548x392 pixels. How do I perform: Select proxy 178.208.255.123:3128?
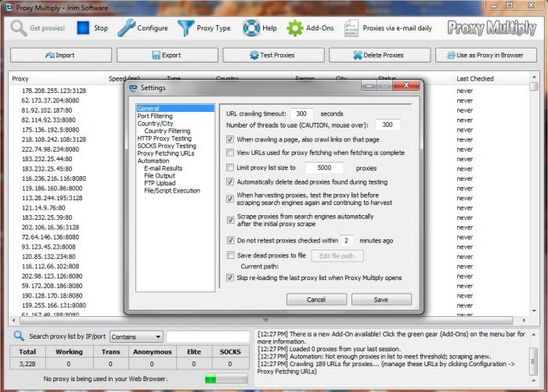click(54, 91)
